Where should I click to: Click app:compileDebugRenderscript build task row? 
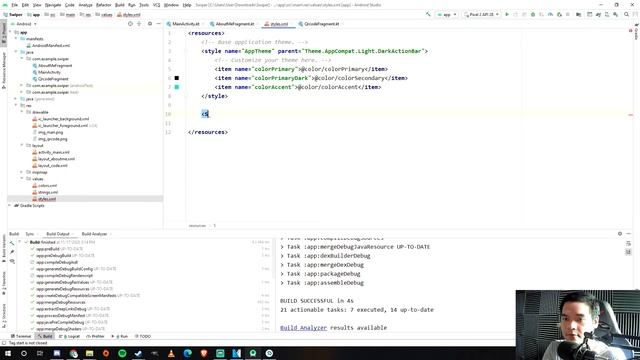(x=64, y=276)
